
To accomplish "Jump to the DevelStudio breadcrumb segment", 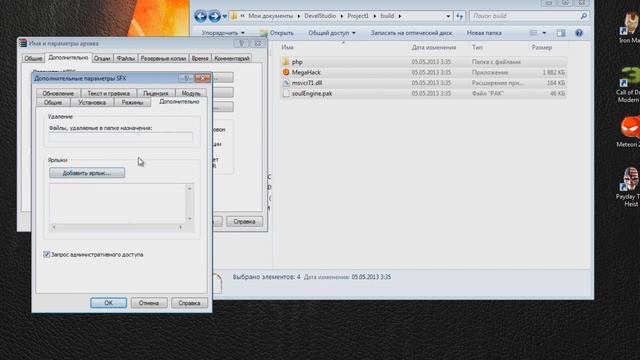I will point(320,16).
